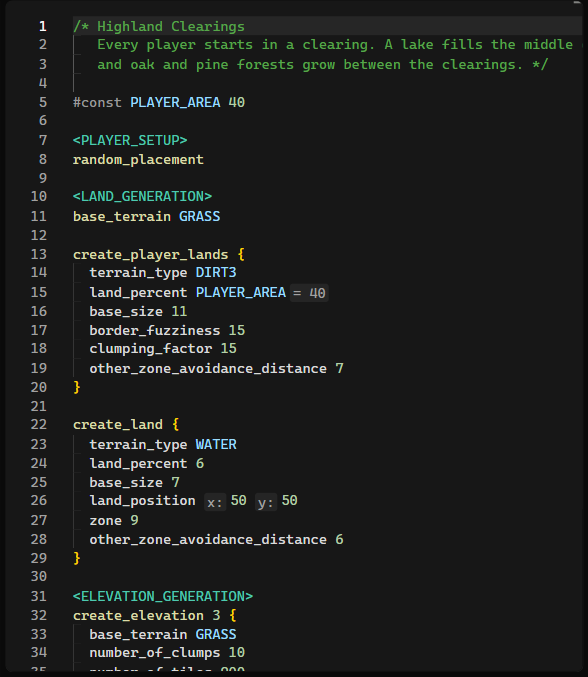The width and height of the screenshot is (588, 677).
Task: Click the closing brace on line 29
Action: 77,558
